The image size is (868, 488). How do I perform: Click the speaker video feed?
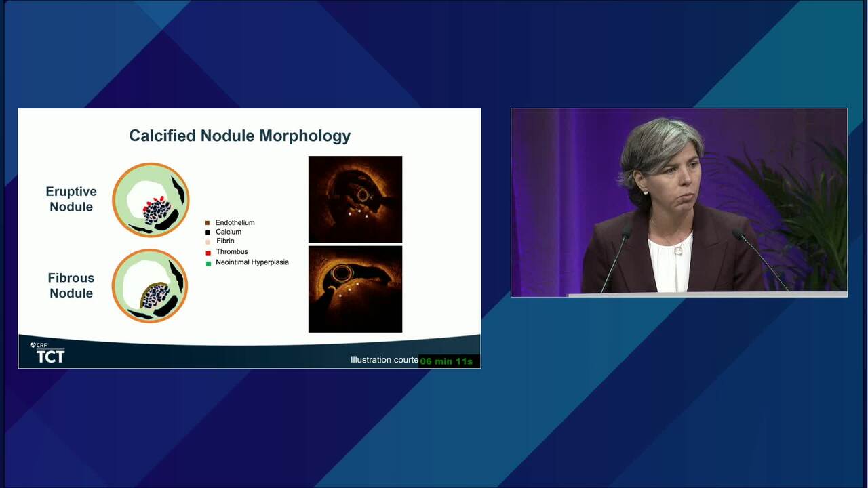pos(679,203)
